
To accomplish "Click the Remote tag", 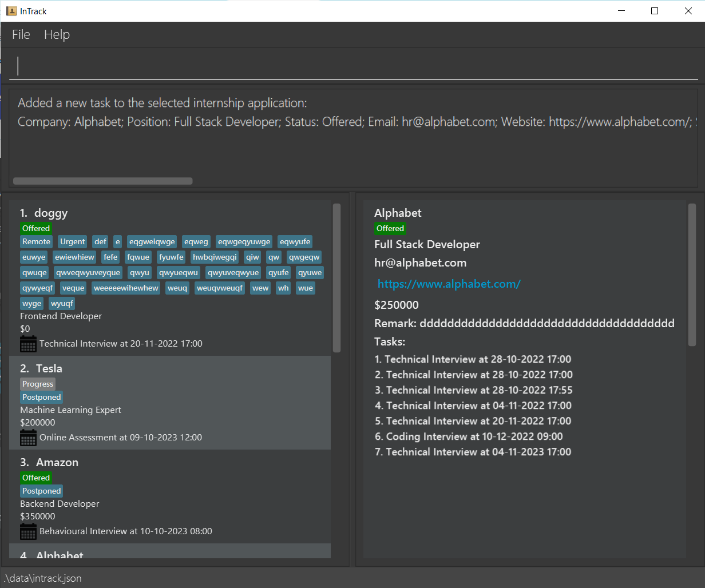I will click(37, 241).
